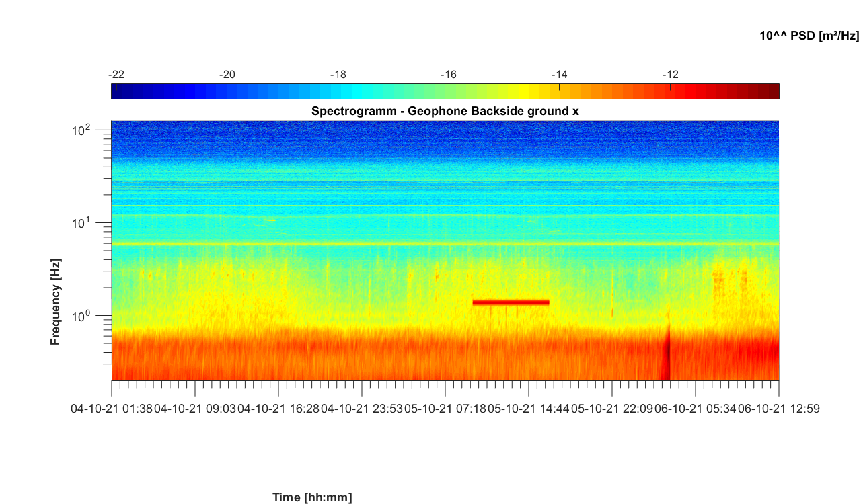Screen dimensions: 861x504
Task: Click the yellow horizontal line near 6 Hz
Action: point(444,243)
